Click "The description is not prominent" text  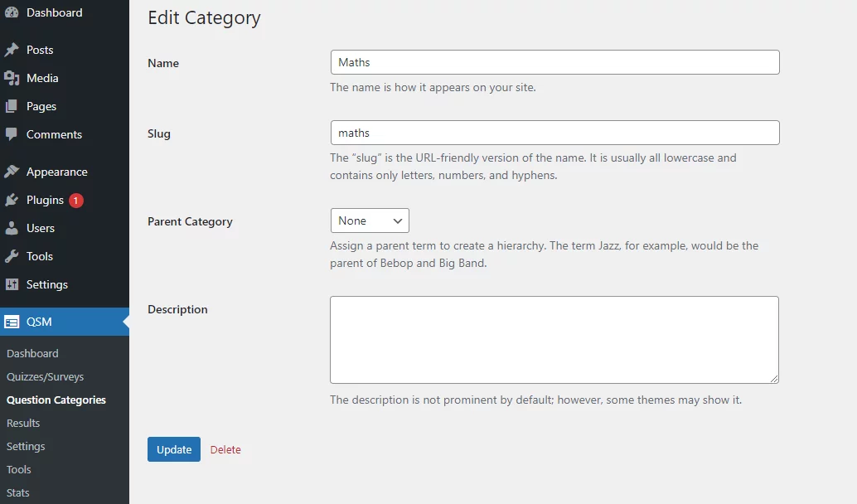click(536, 400)
